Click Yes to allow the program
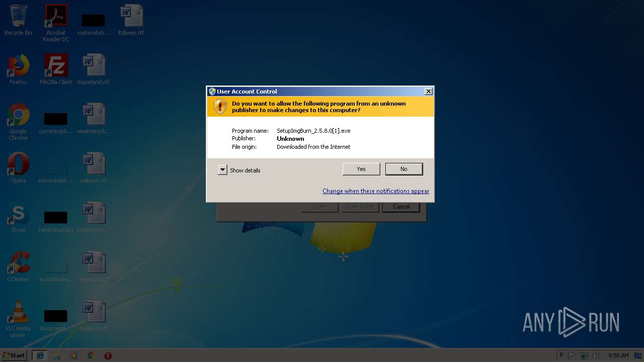Screen dimensions: 644x362 [x=361, y=169]
